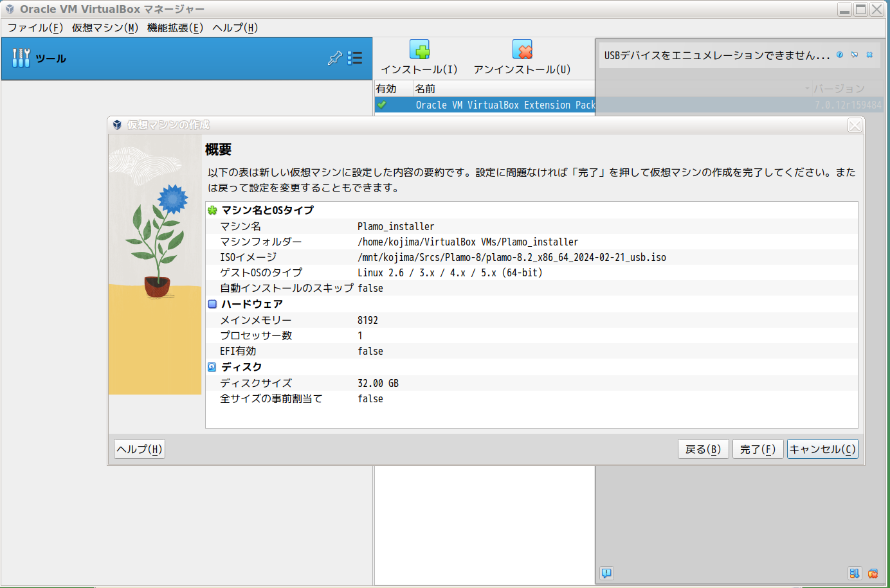Click the 32.00 GB disk size value
Viewport: 890px width, 588px height.
click(x=378, y=383)
